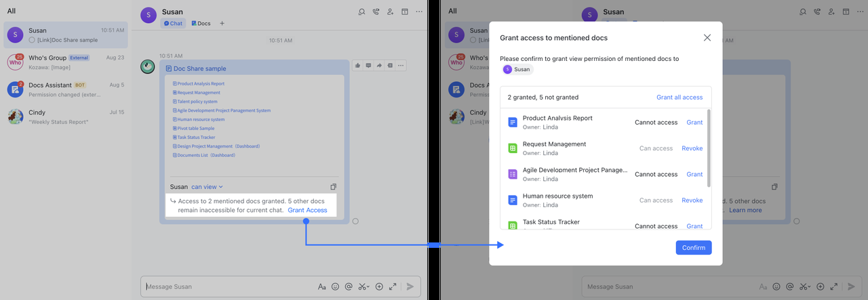
Task: Click the forward arrow in message hover toolbar
Action: (x=379, y=66)
